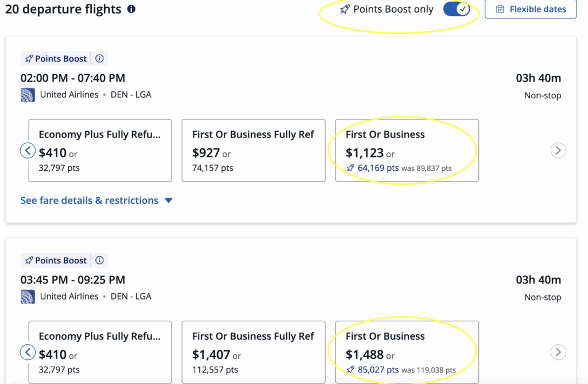Click info icon next to second Points Boost badge
Viewport: 588px width, 384px height.
99,260
